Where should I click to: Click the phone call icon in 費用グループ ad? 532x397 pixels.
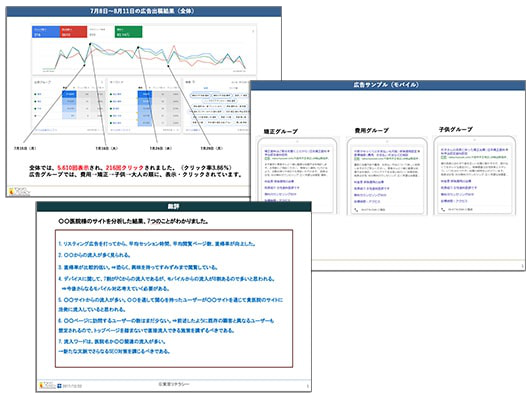[356, 210]
